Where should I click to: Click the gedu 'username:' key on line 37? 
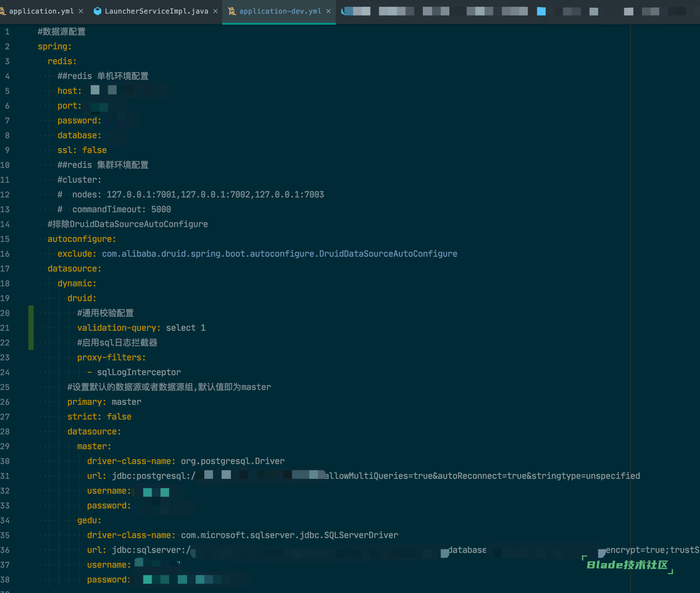109,565
